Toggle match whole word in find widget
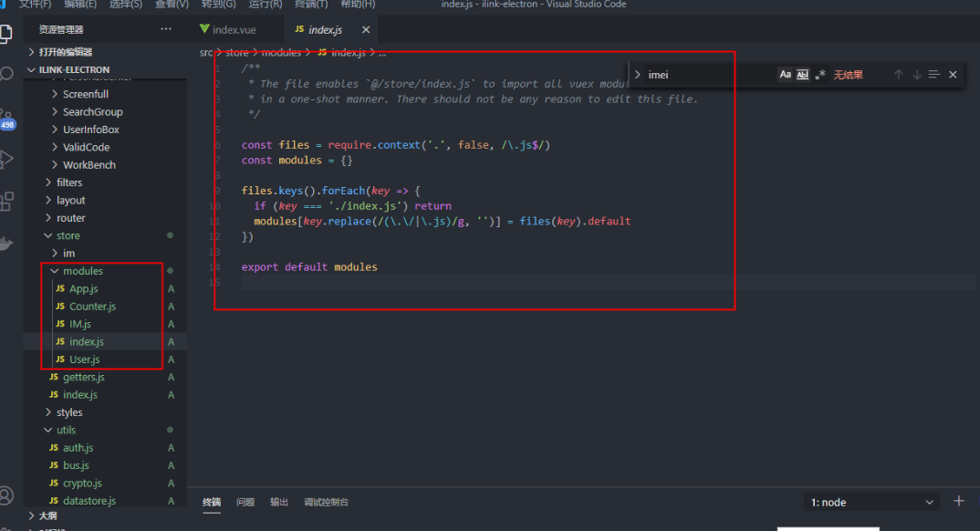 [802, 74]
